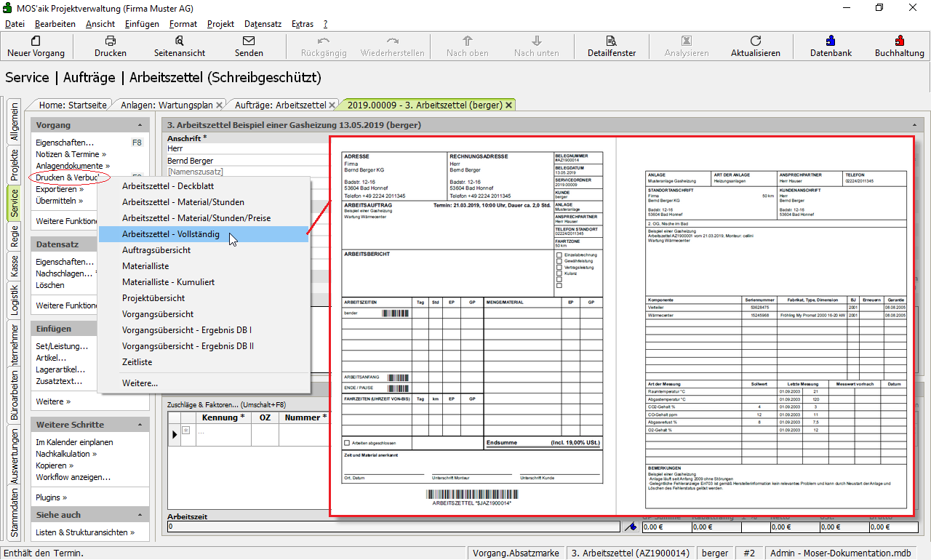Open Buchhaltung from the toolbar
This screenshot has width=931, height=560.
(x=899, y=41)
